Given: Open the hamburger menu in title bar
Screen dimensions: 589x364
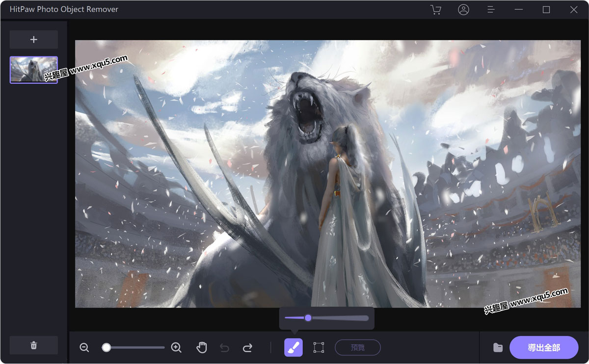Looking at the screenshot, I should 490,10.
